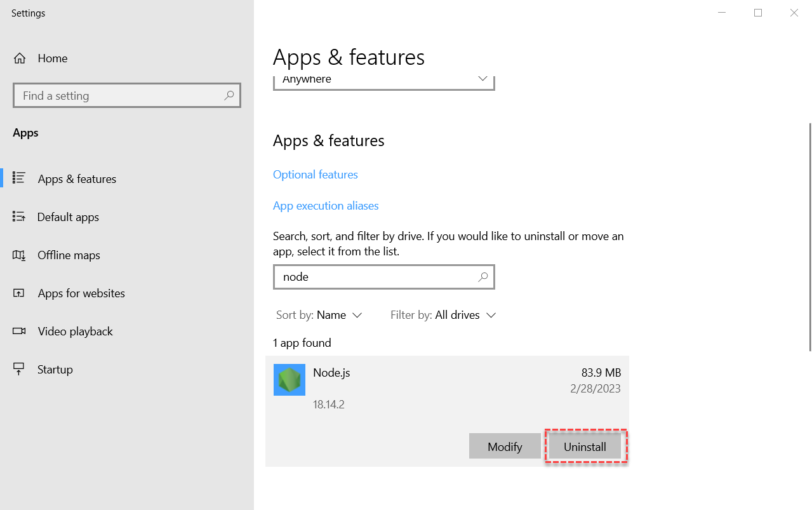This screenshot has width=812, height=510.
Task: Select the Node.js app name
Action: click(331, 373)
